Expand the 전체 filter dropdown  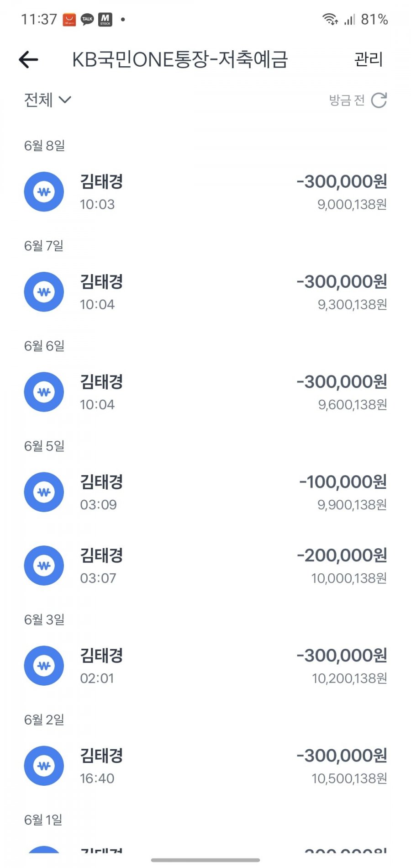[x=47, y=100]
